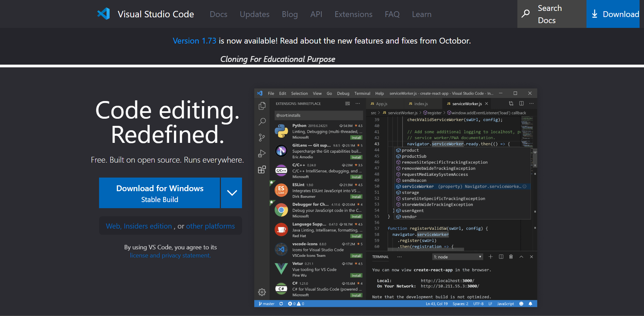Click the Explorer files icon in editor screenshot
Viewport: 644px width, 316px height.
[262, 106]
